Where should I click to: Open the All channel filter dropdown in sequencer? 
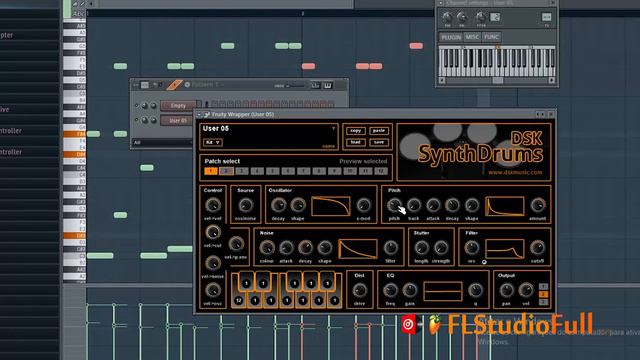click(x=162, y=142)
